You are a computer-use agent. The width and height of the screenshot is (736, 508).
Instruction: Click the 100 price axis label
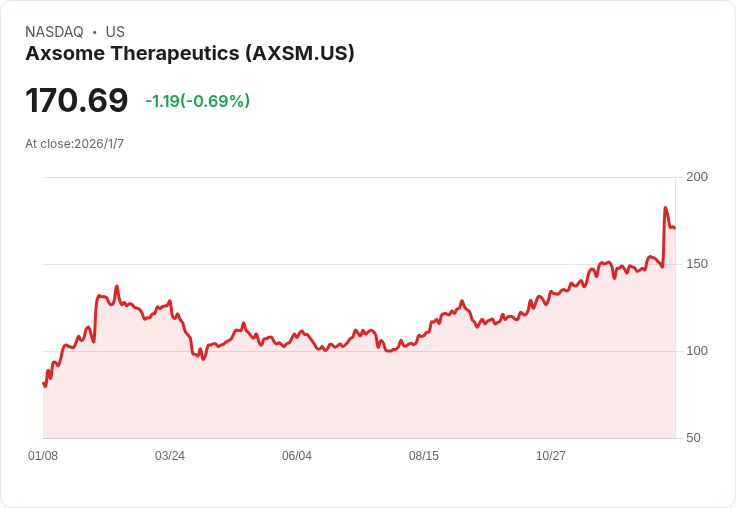pos(697,351)
